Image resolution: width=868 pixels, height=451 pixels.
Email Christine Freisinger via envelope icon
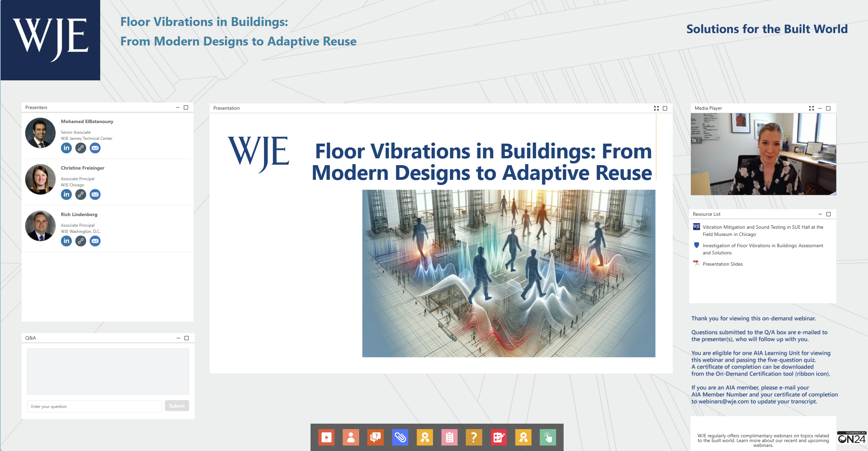click(x=95, y=195)
